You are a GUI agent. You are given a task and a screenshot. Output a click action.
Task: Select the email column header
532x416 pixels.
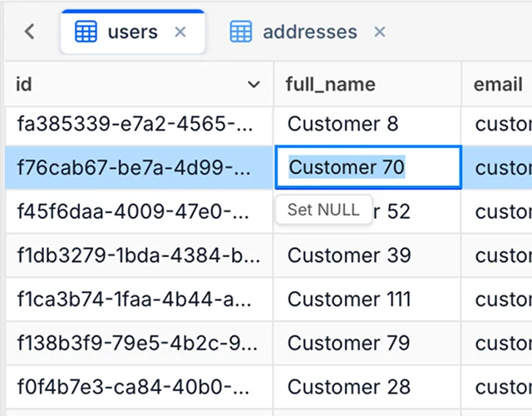click(x=497, y=84)
